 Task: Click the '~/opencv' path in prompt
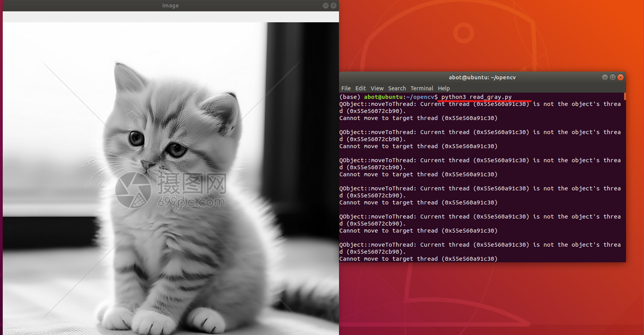(420, 97)
